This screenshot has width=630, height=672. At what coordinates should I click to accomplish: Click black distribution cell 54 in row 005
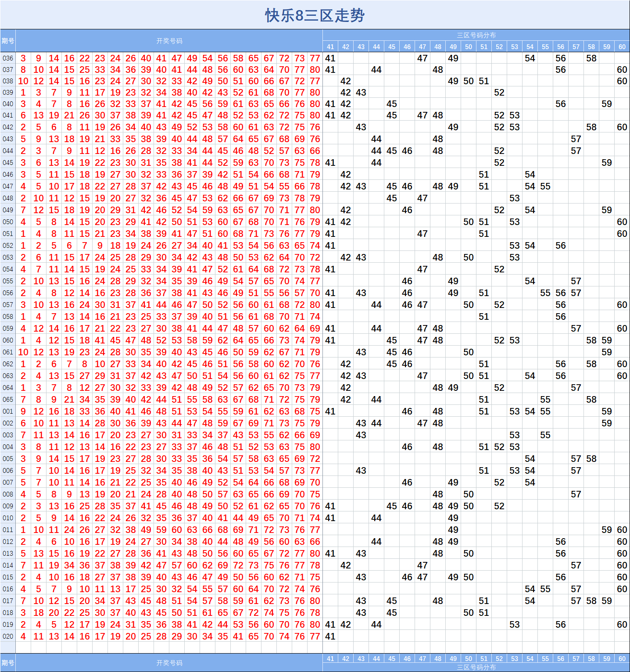pos(530,459)
